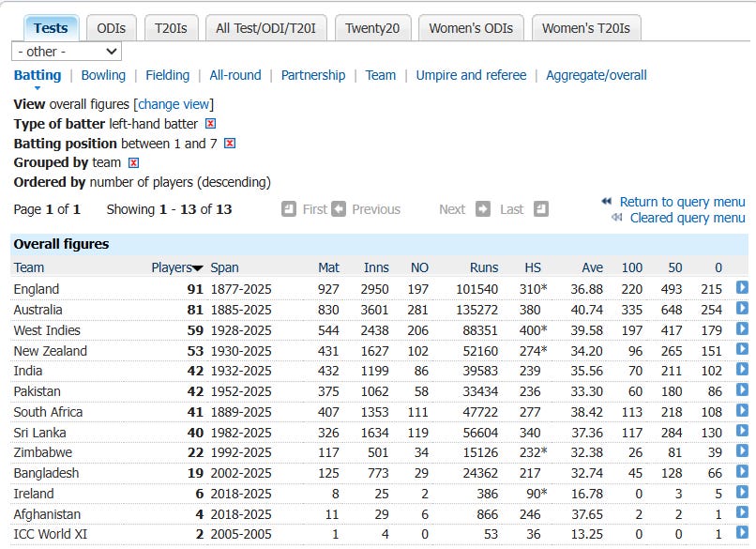Viewport: 756px width, 549px height.
Task: Click Bangladesh span 2002-2025
Action: pyautogui.click(x=241, y=473)
